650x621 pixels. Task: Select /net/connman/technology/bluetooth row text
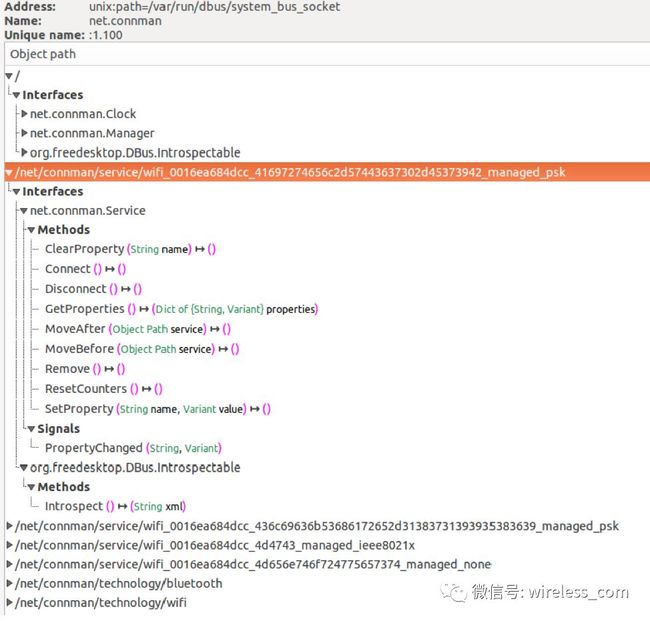coord(119,583)
